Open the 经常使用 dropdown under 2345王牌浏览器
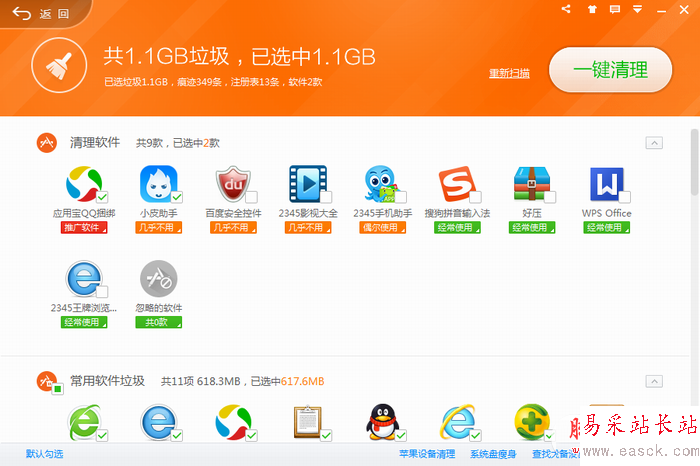Screen dimensions: 700x466 click(84, 322)
